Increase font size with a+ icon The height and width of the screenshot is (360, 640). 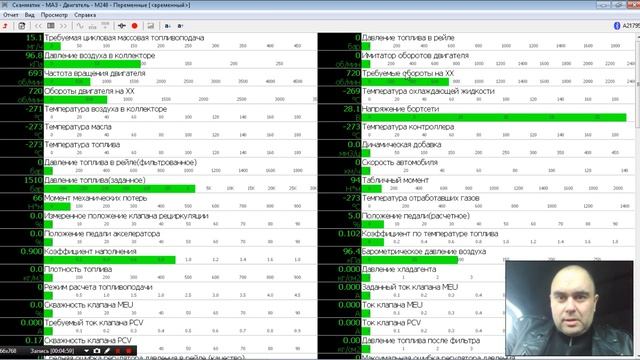tap(180, 26)
